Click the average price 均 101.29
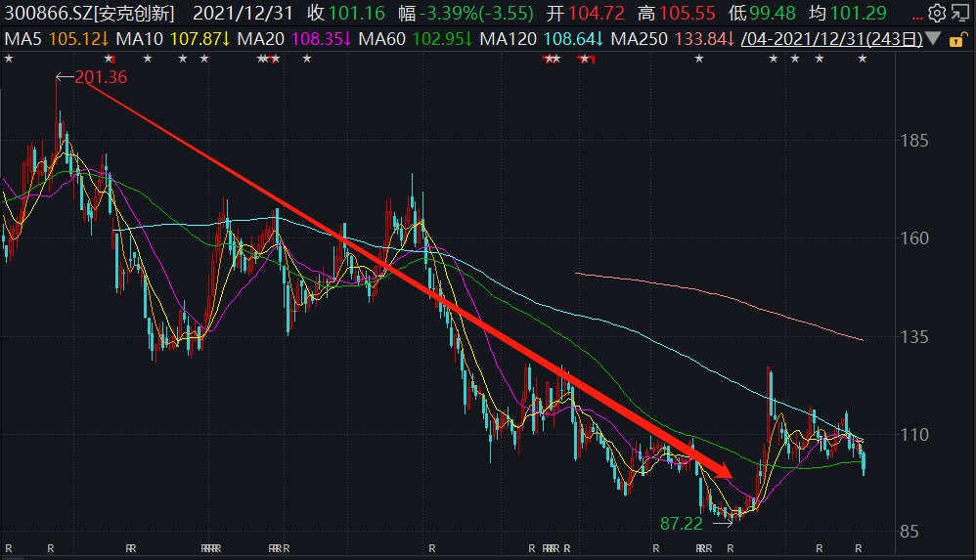The image size is (976, 560). click(x=848, y=13)
